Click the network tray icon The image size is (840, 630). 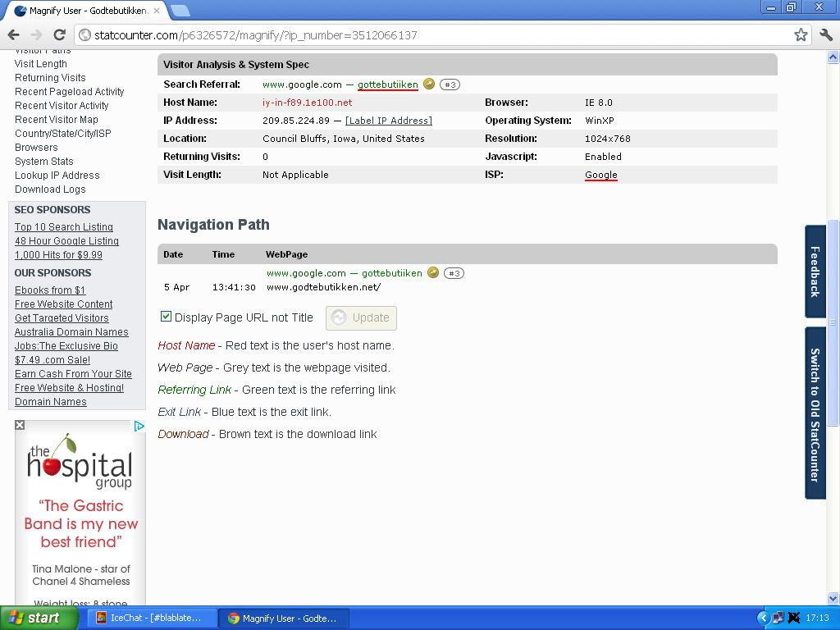pos(778,618)
